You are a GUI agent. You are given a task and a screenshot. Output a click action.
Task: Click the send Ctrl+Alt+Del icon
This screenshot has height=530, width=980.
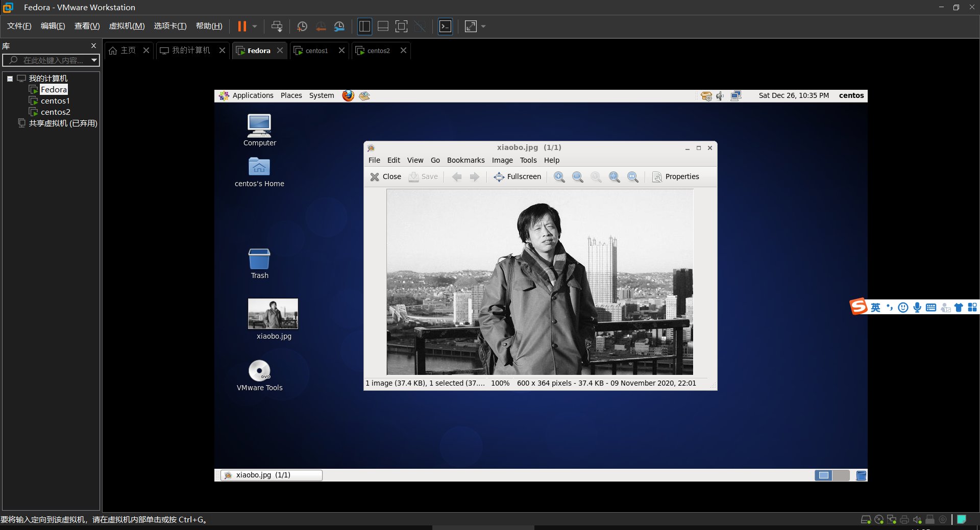pos(277,26)
